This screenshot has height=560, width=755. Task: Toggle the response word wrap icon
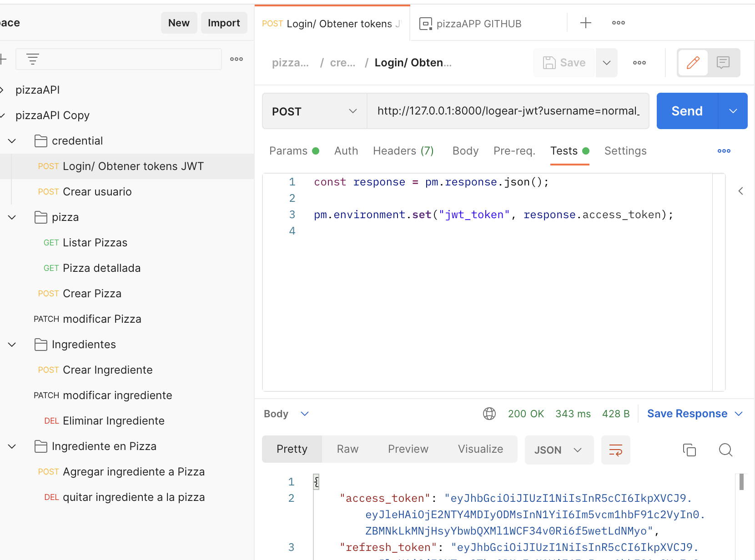click(x=616, y=450)
